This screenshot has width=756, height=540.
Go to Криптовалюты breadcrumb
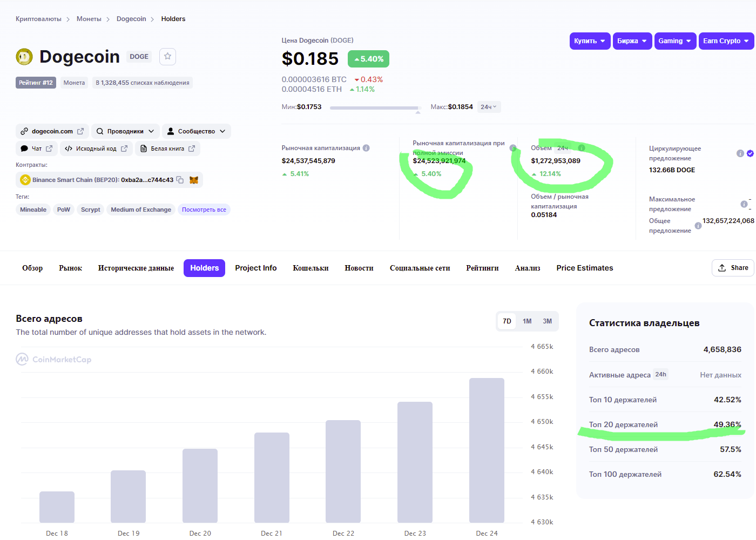coord(38,19)
